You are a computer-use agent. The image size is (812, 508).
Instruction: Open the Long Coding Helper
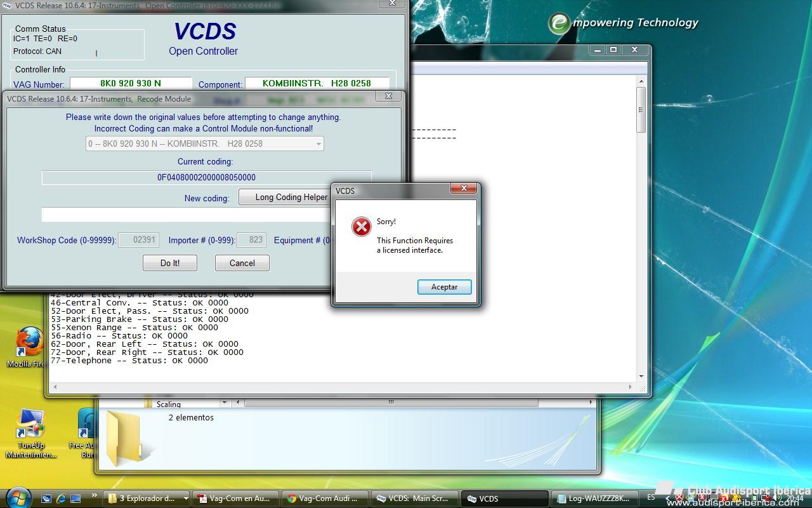click(x=285, y=197)
